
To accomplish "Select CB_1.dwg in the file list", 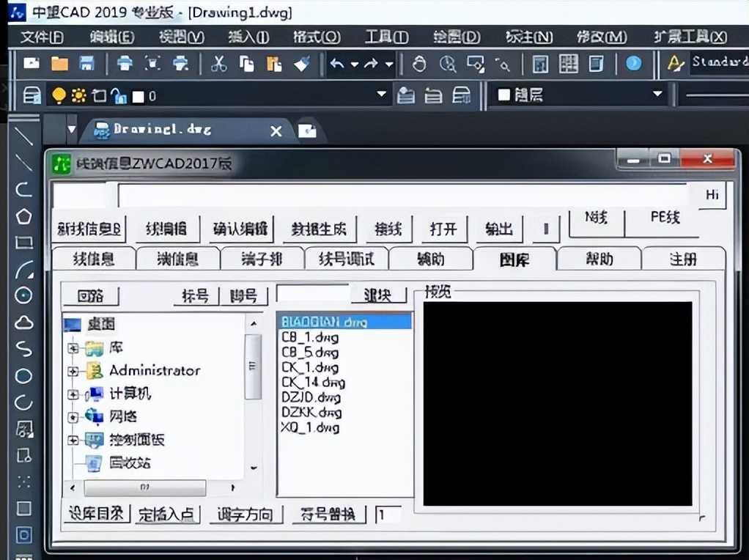I will click(310, 337).
